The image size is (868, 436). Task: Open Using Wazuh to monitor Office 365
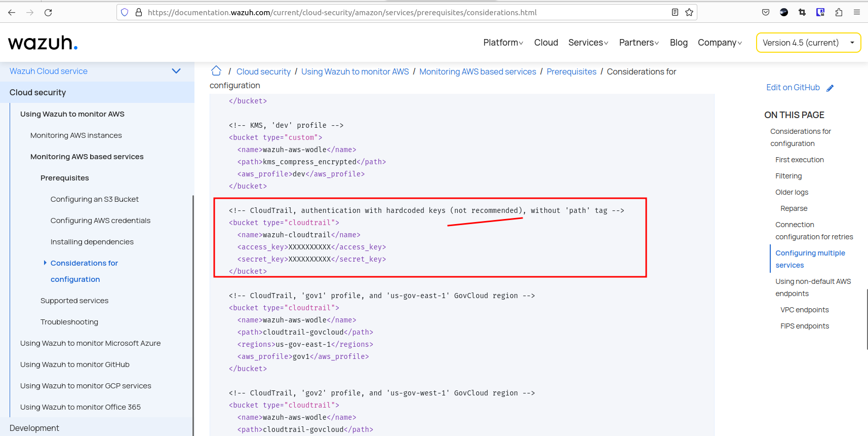click(x=81, y=407)
